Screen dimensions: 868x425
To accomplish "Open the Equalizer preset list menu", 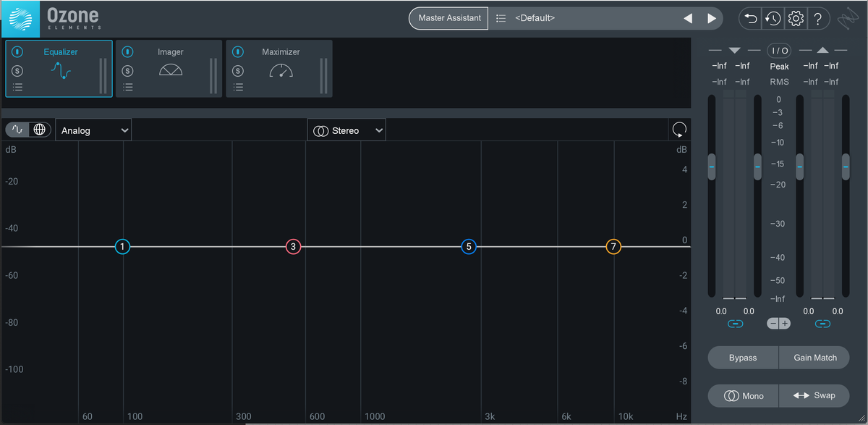I will (x=17, y=87).
